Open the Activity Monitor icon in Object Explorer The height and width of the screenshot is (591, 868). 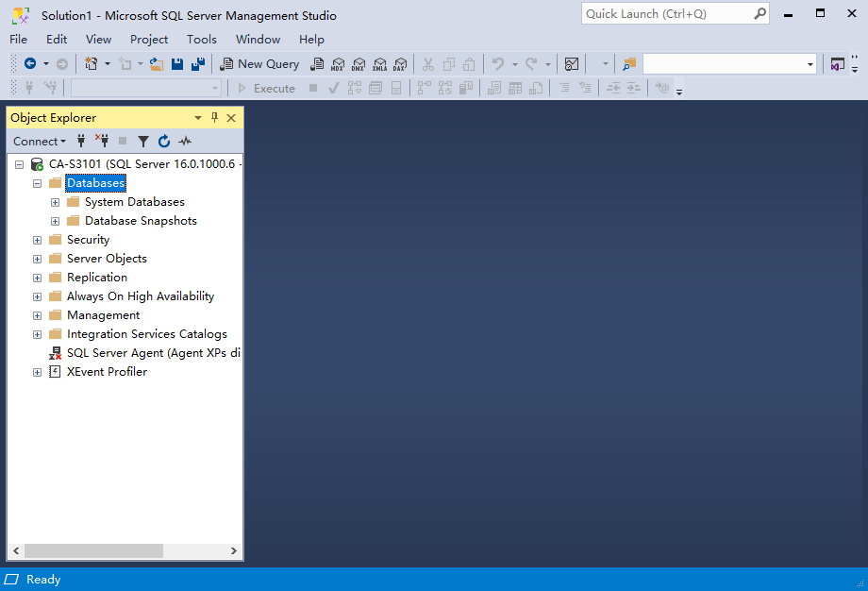pos(185,142)
